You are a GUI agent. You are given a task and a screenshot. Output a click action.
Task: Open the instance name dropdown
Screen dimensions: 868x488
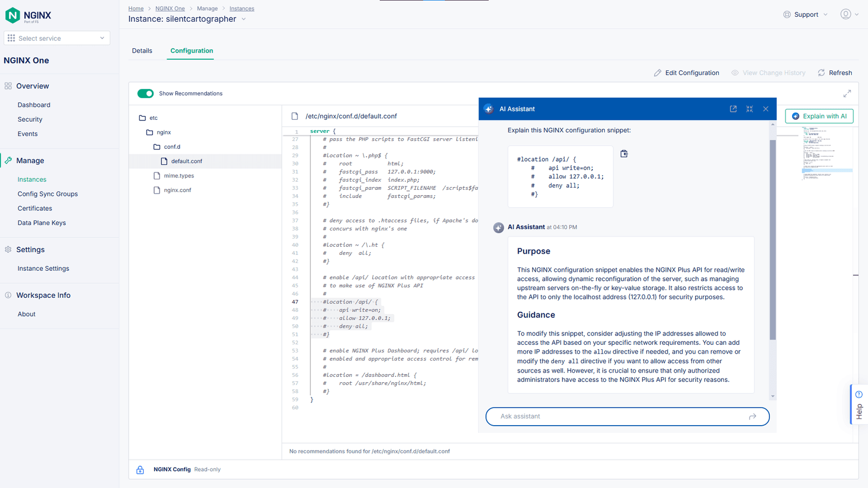(x=244, y=18)
